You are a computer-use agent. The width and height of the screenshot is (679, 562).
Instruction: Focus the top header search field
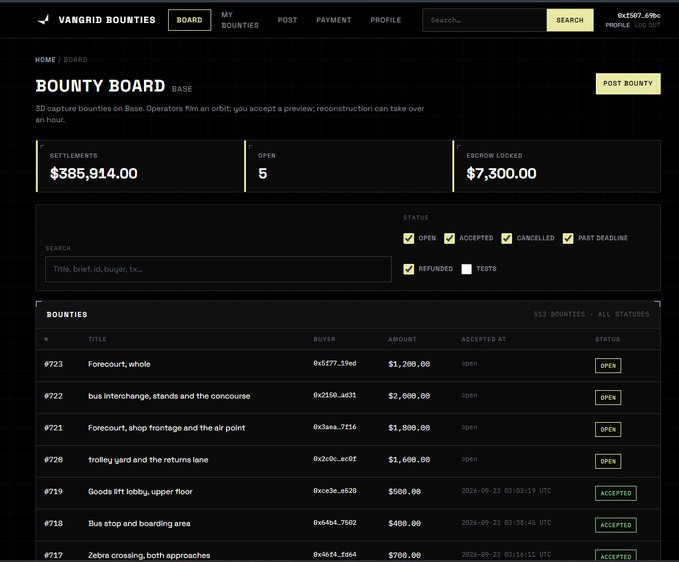[x=485, y=20]
